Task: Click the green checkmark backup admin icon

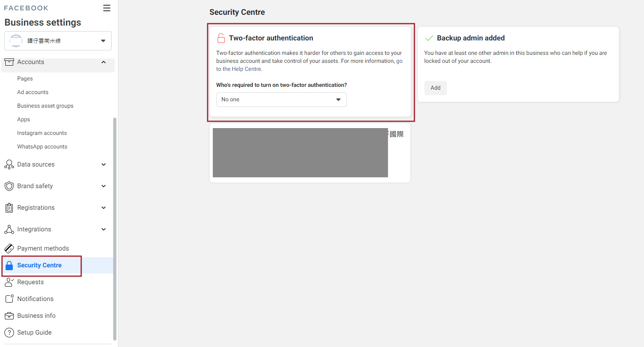Action: tap(429, 38)
